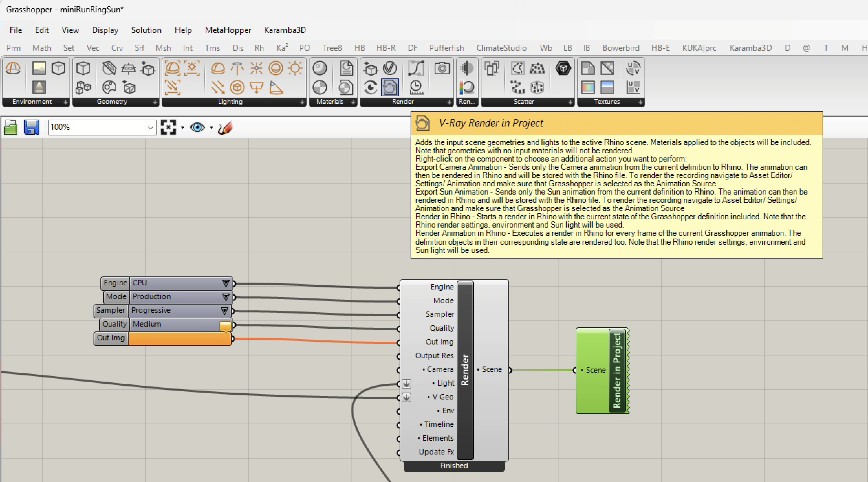
Task: Click the green Open file icon
Action: point(11,128)
